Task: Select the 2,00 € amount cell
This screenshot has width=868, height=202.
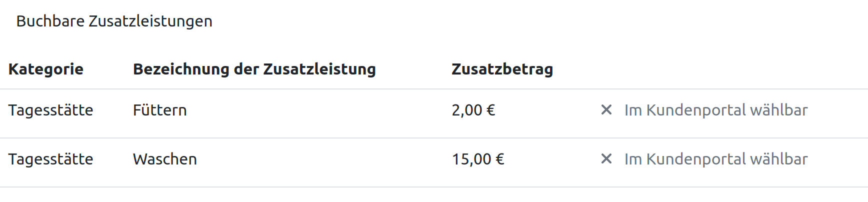Action: point(473,110)
